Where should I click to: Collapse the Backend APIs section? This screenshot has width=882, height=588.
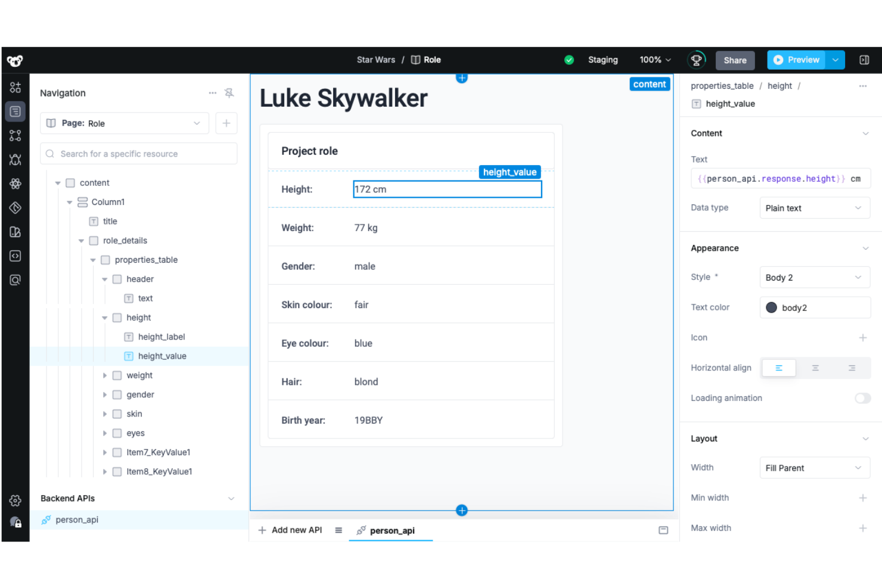pyautogui.click(x=231, y=499)
